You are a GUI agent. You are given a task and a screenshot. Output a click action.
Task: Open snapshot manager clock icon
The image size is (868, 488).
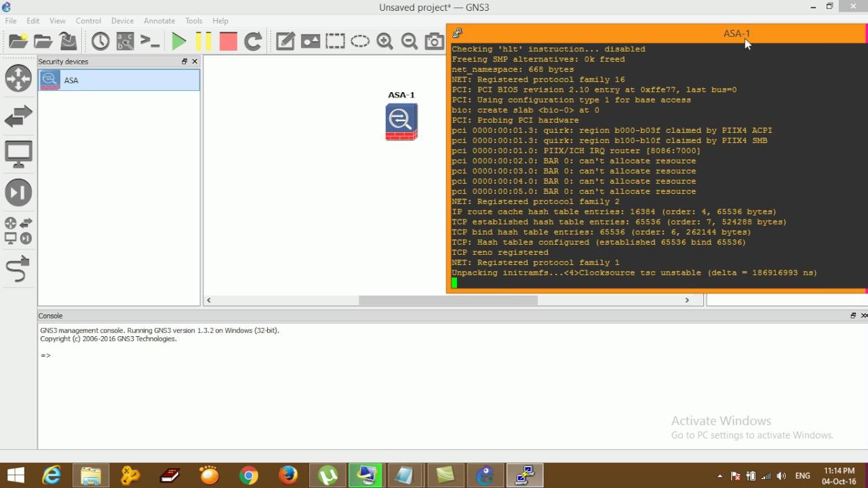(x=100, y=41)
